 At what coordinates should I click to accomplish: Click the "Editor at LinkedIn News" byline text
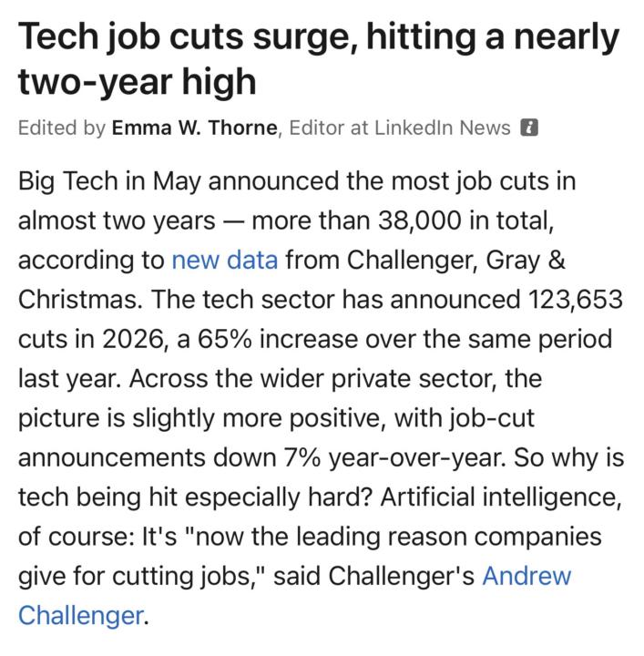tap(400, 128)
